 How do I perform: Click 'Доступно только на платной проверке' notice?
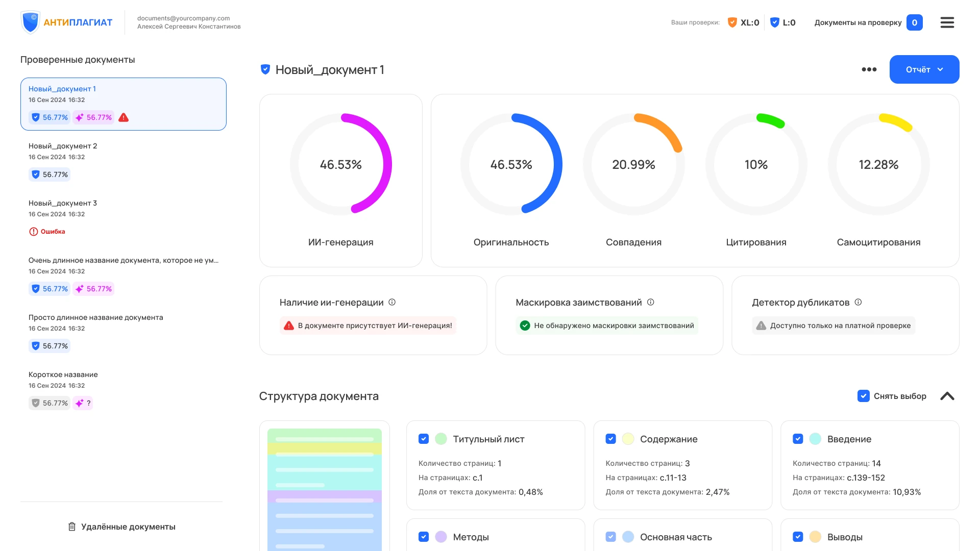[x=834, y=325]
